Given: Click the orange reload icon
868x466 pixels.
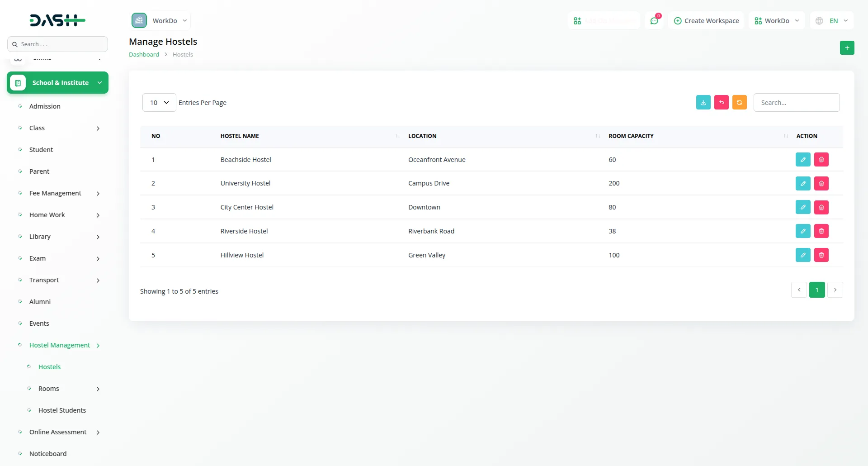Looking at the screenshot, I should click(x=740, y=102).
